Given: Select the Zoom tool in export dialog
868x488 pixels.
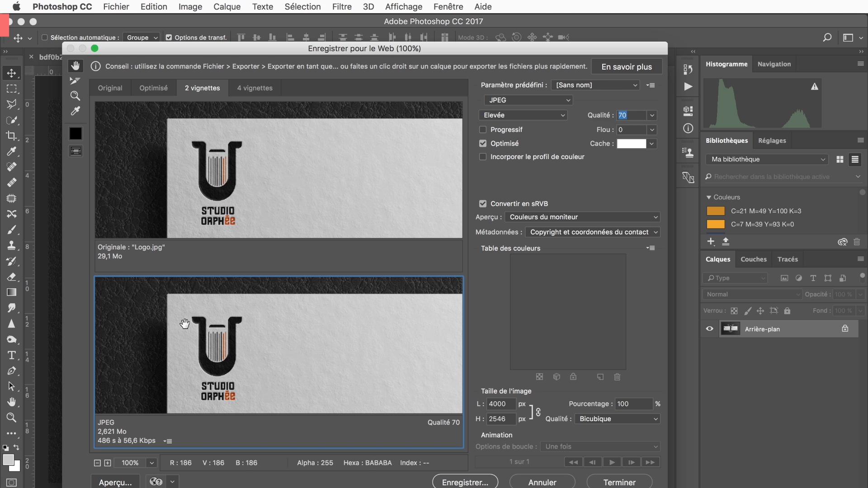Looking at the screenshot, I should tap(75, 96).
